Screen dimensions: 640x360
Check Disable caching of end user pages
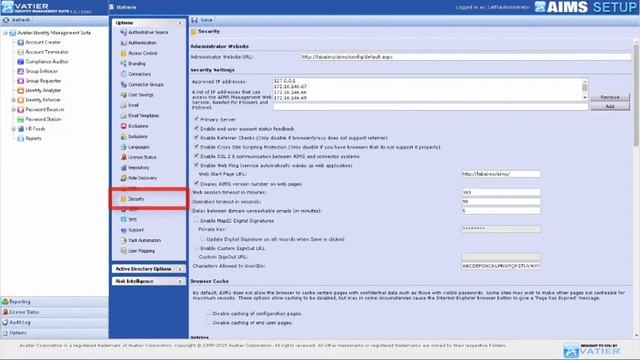click(x=209, y=322)
